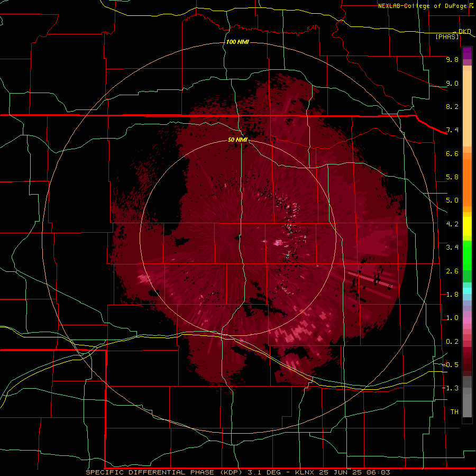
Task: Click the TH label on the color scale
Action: (x=454, y=412)
